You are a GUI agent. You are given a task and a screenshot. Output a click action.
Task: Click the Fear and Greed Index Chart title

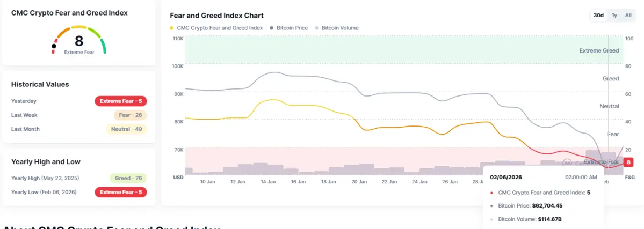216,16
